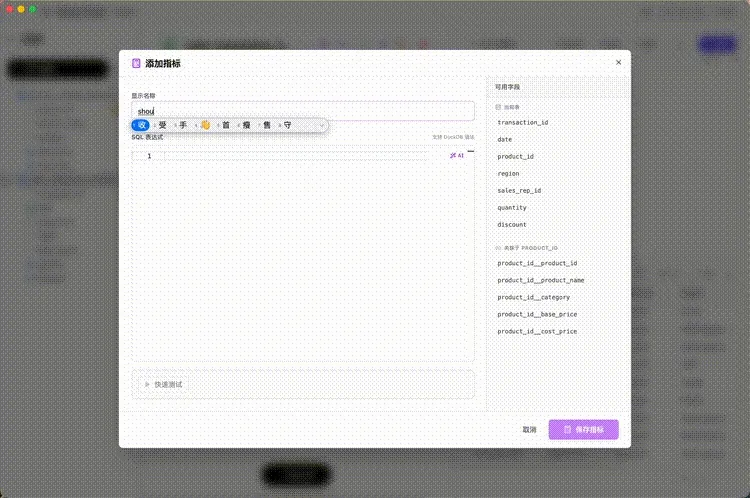This screenshot has width=750, height=498.
Task: Choose IME candidate 瘦
Action: [x=246, y=125]
